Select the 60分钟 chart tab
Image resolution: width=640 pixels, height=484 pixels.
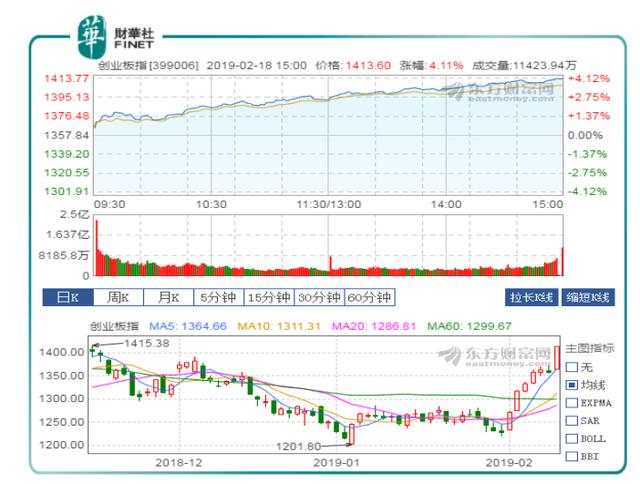369,297
